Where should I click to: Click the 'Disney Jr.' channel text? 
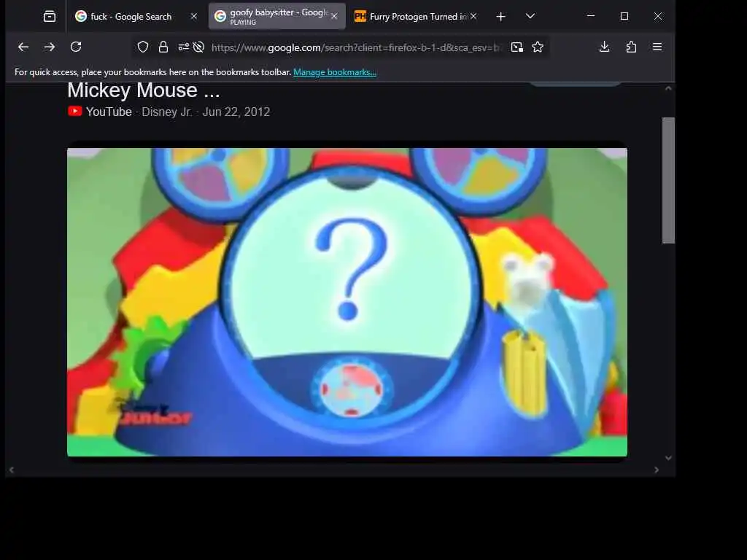(167, 112)
